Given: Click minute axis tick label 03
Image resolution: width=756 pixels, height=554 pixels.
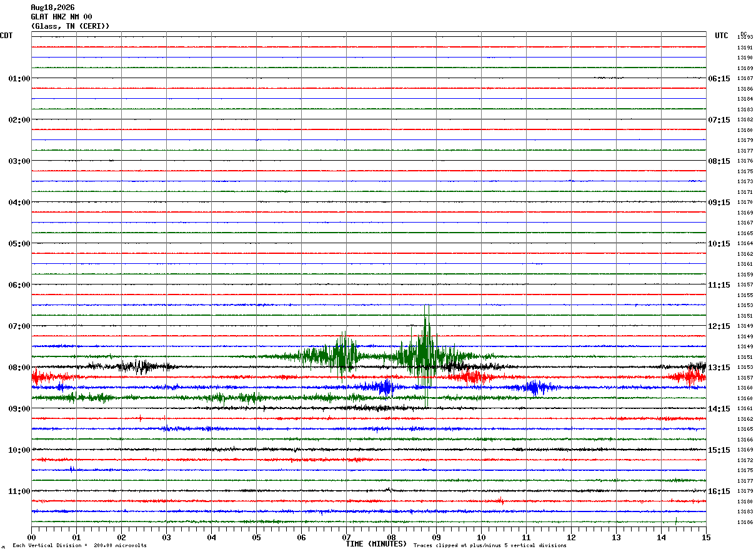Looking at the screenshot, I should coord(166,537).
